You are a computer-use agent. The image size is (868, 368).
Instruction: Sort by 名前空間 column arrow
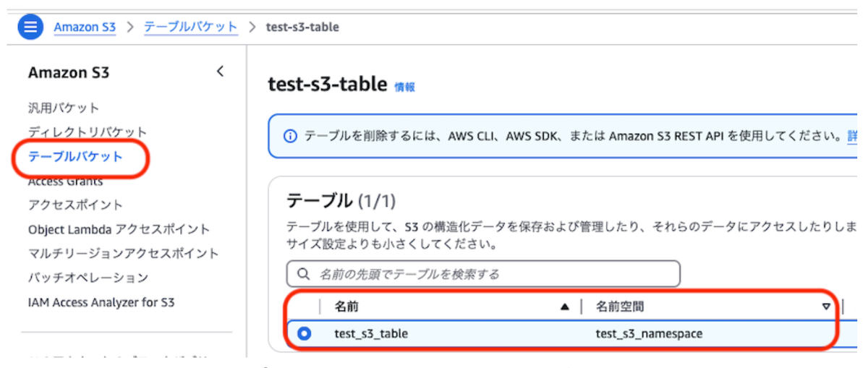tap(826, 307)
